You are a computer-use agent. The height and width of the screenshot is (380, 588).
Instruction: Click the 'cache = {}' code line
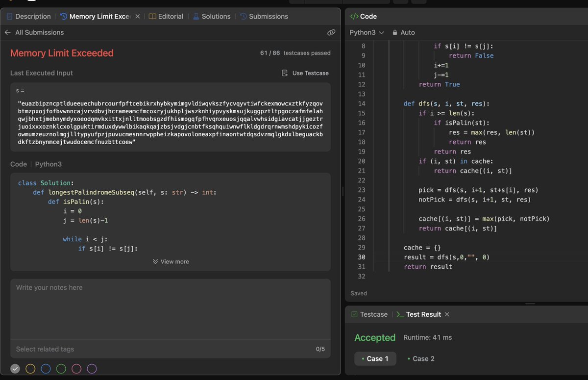421,248
